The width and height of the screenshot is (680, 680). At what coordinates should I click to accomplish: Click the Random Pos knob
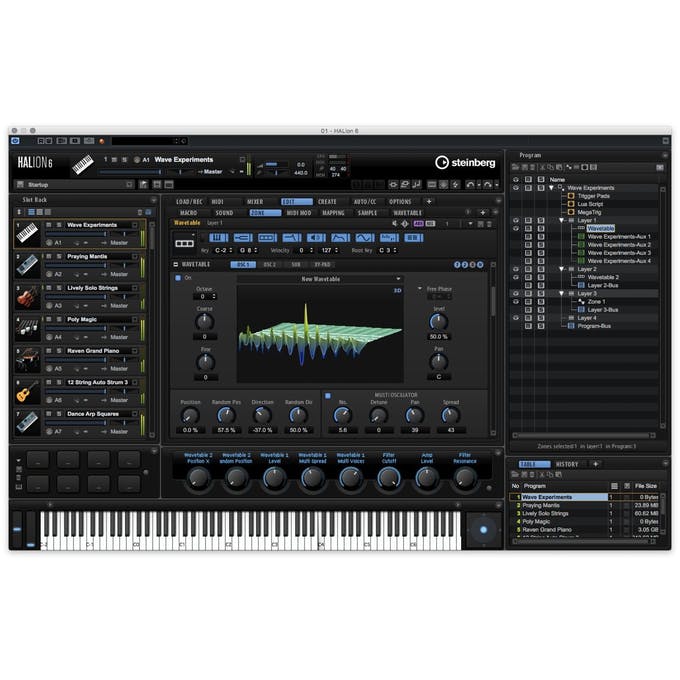click(226, 415)
